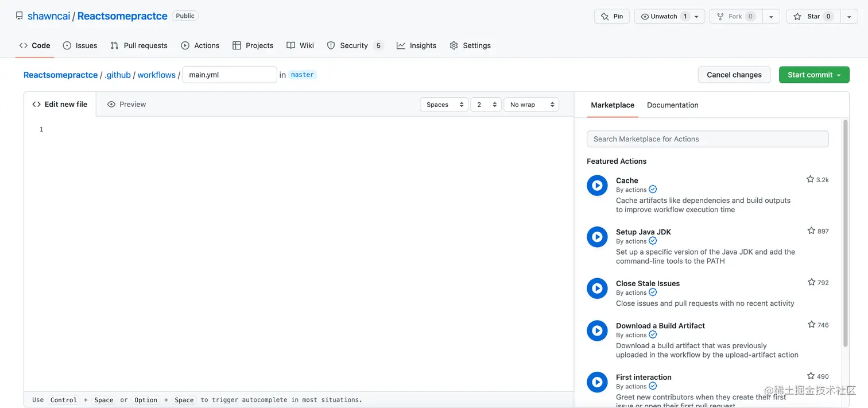Click the verified badge under Close Stale Issues
Viewport: 868px width, 408px height.
[x=653, y=292]
